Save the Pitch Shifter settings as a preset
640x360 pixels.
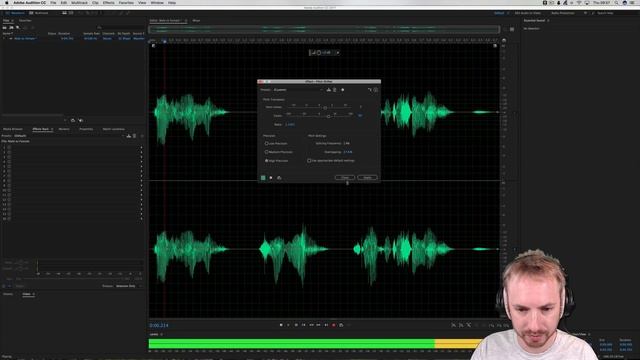point(329,90)
